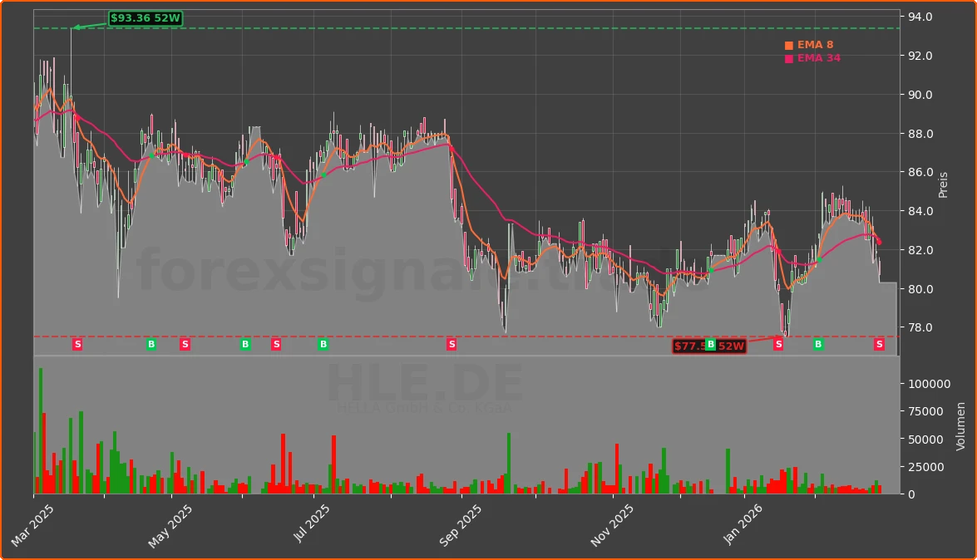This screenshot has height=560, width=977.
Task: Click the first green Buy marker before May 2025
Action: tap(151, 344)
